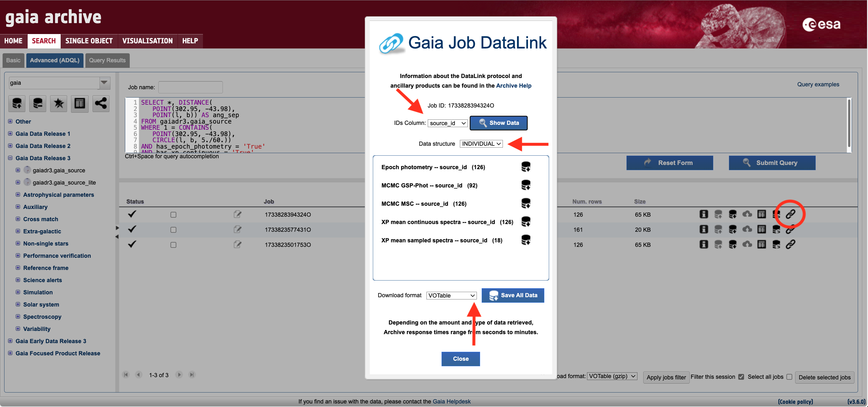Go to next page of jobs
Image resolution: width=868 pixels, height=407 pixels.
[179, 375]
